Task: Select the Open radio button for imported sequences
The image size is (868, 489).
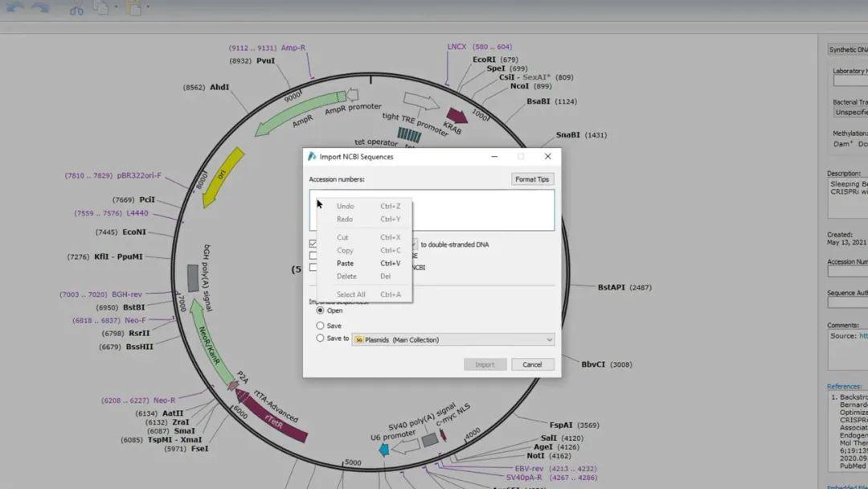Action: coord(321,310)
